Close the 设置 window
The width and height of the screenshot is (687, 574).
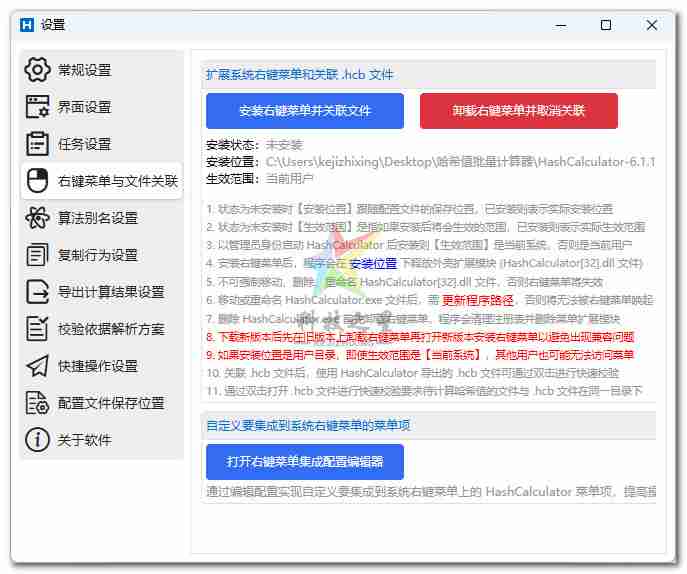(x=652, y=25)
